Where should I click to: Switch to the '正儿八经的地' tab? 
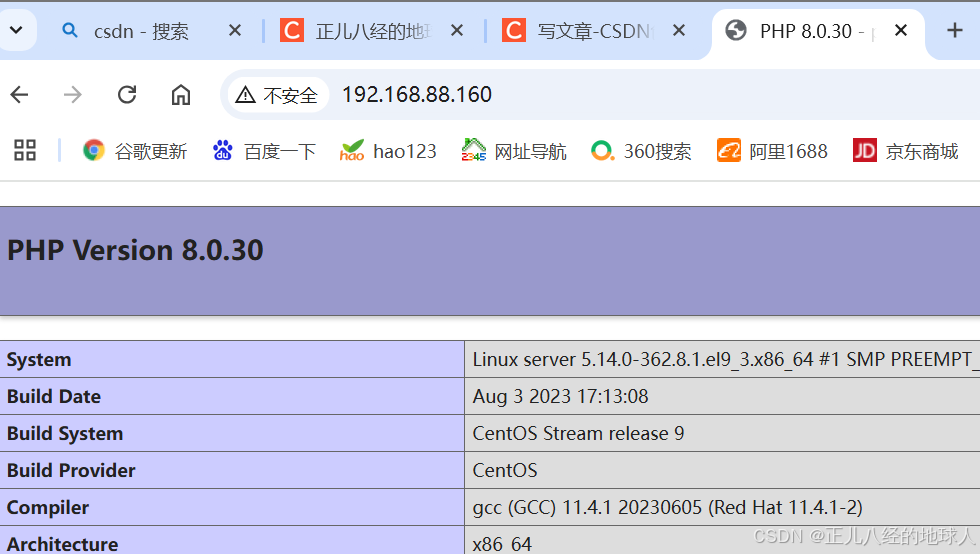pyautogui.click(x=372, y=31)
